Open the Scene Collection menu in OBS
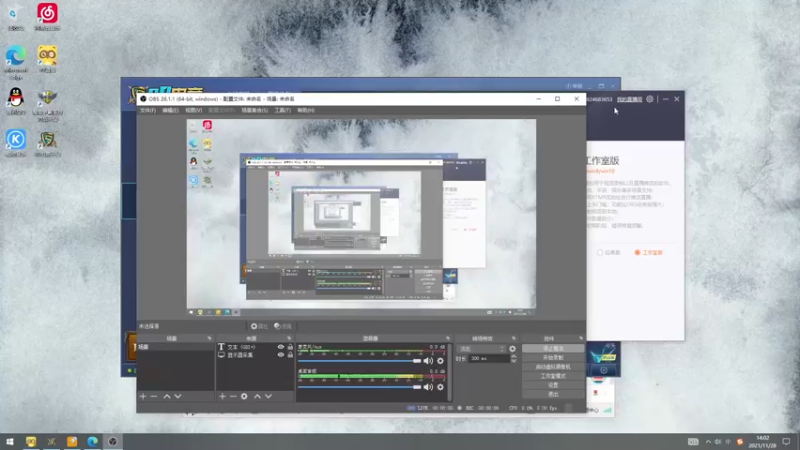The height and width of the screenshot is (450, 800). [x=255, y=110]
